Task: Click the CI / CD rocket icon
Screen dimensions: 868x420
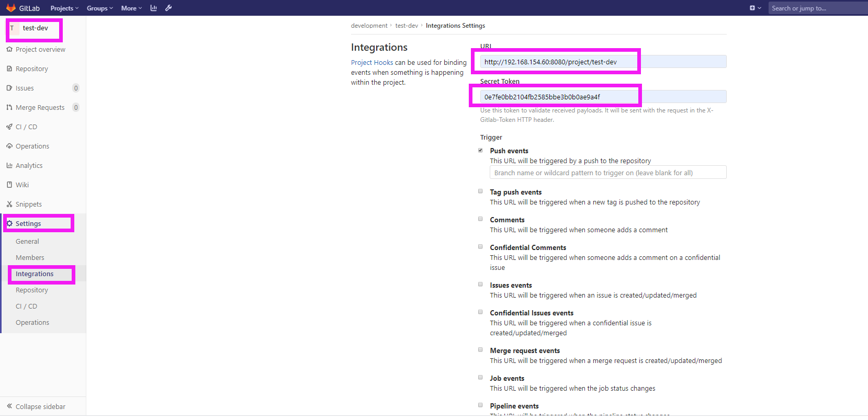Action: (x=9, y=127)
